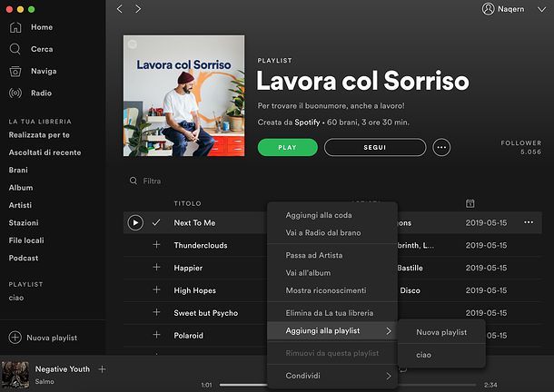The image size is (554, 392).
Task: Open Home in the sidebar
Action: point(42,27)
